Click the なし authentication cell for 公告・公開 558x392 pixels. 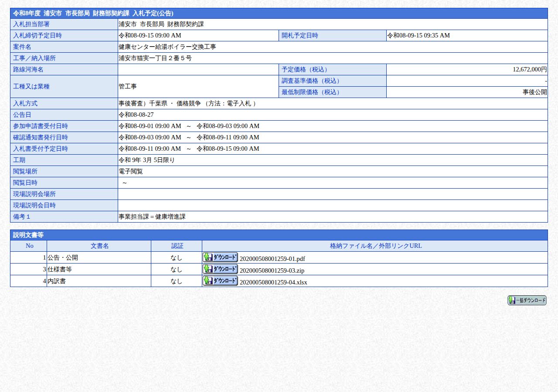(177, 257)
